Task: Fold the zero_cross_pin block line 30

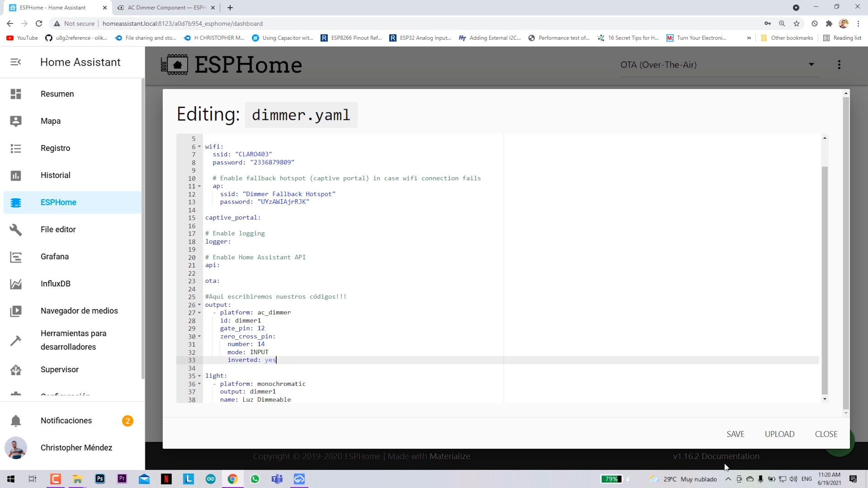Action: pos(199,336)
